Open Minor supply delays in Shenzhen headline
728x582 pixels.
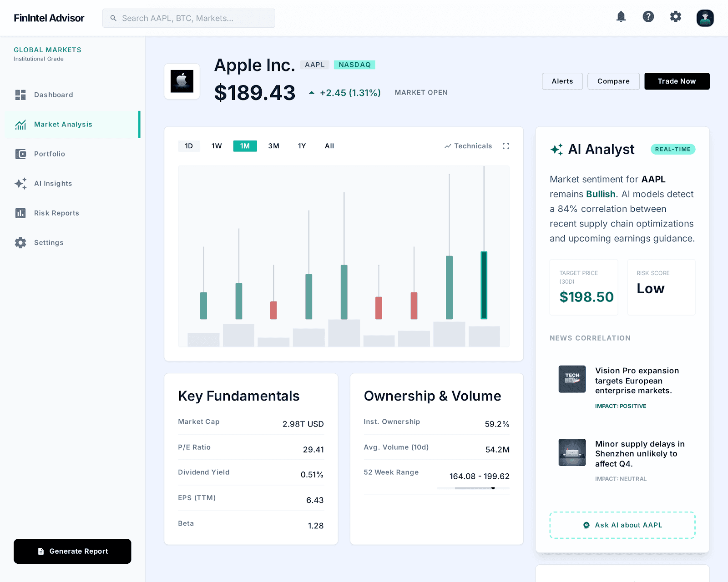click(640, 454)
